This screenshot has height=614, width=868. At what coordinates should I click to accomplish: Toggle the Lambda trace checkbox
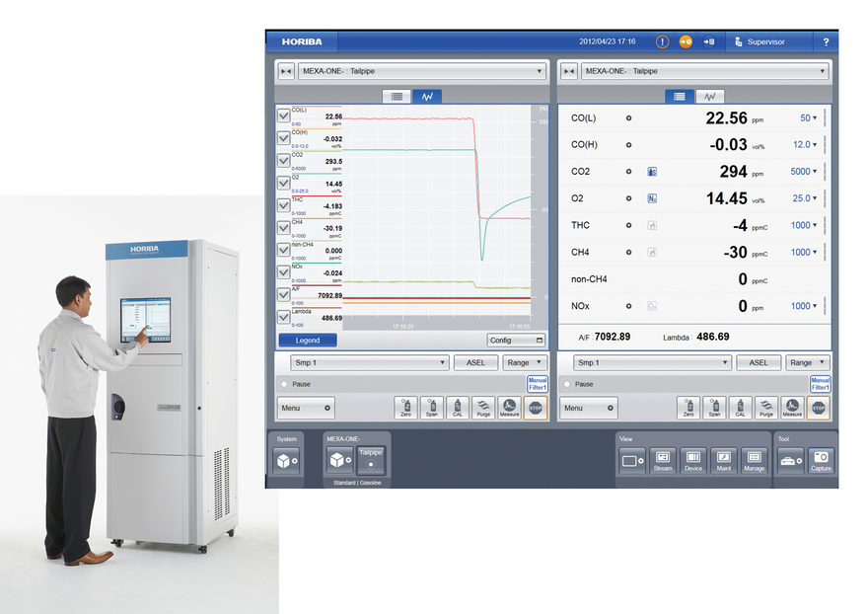coord(283,317)
